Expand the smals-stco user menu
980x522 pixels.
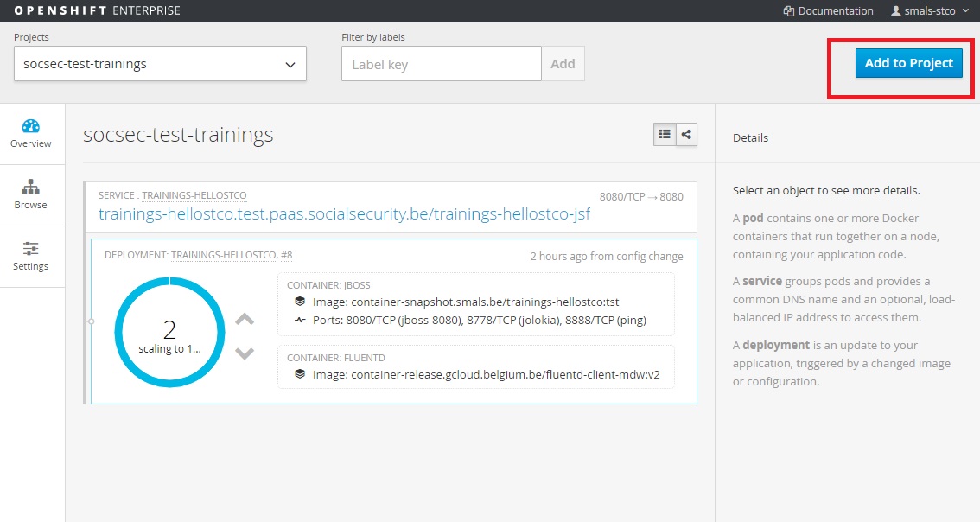[929, 11]
